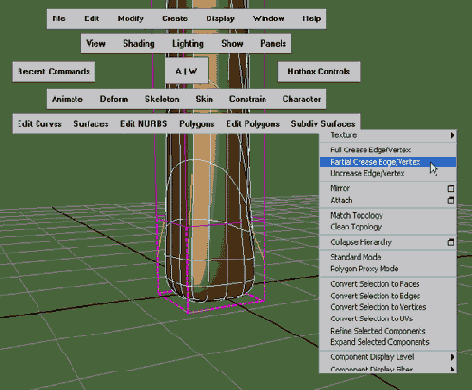The image size is (472, 390).
Task: Choose Uncrease Edge/Vertex
Action: [388, 173]
